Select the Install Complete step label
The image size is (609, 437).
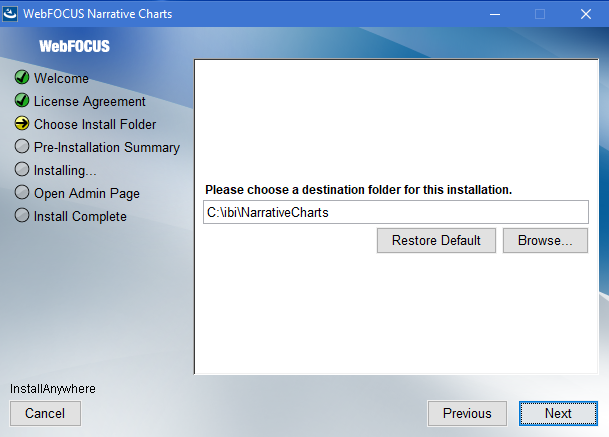click(x=80, y=216)
